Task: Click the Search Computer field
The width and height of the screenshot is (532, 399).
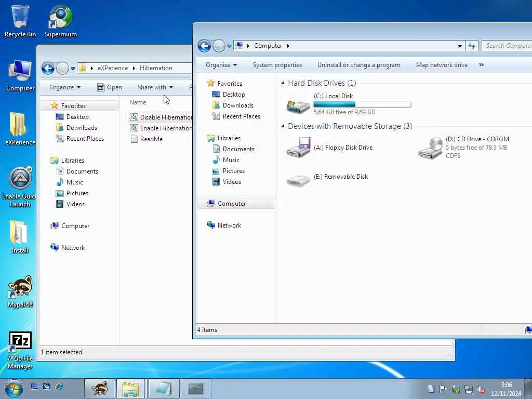Action: 507,46
